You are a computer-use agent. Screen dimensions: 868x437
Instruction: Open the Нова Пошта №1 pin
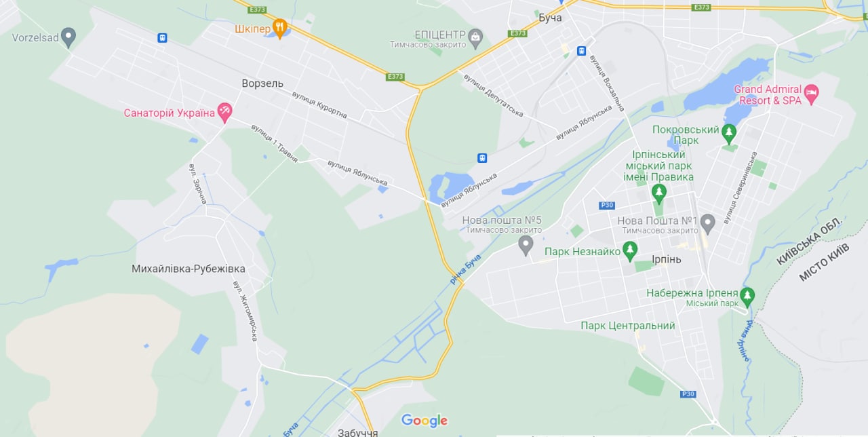[x=708, y=222]
